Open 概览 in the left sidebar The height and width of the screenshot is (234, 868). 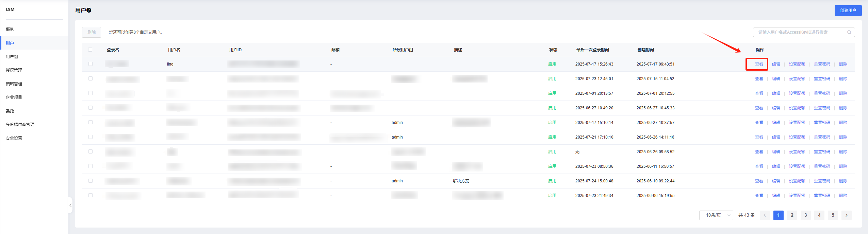[10, 30]
